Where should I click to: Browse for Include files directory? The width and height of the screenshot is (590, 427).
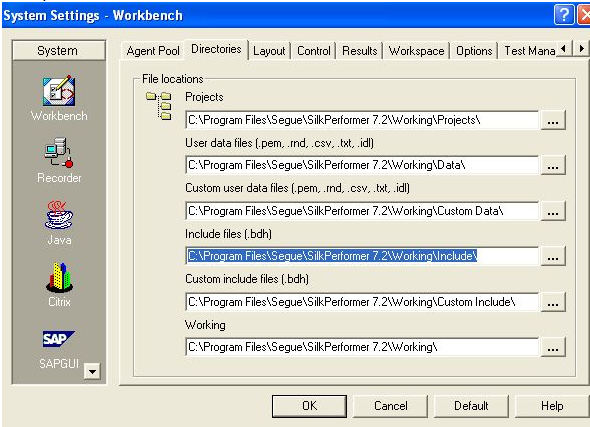(x=553, y=257)
